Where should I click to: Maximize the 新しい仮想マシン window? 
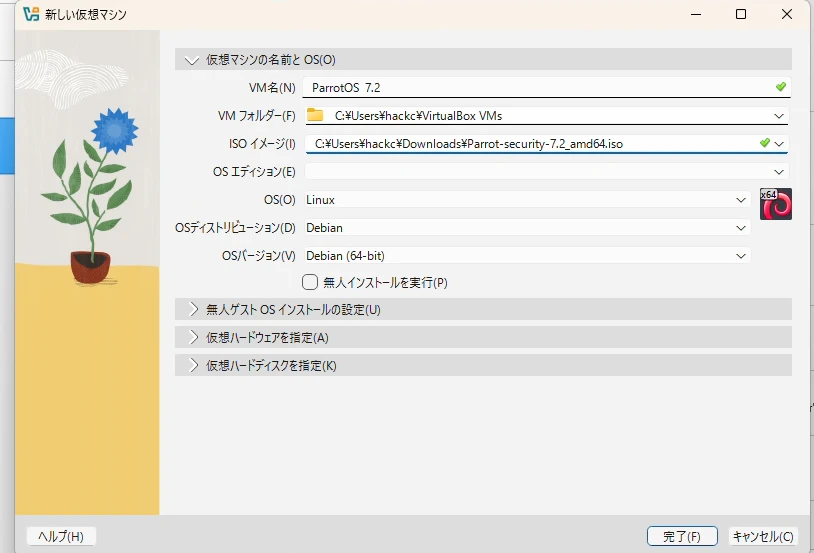(x=741, y=14)
